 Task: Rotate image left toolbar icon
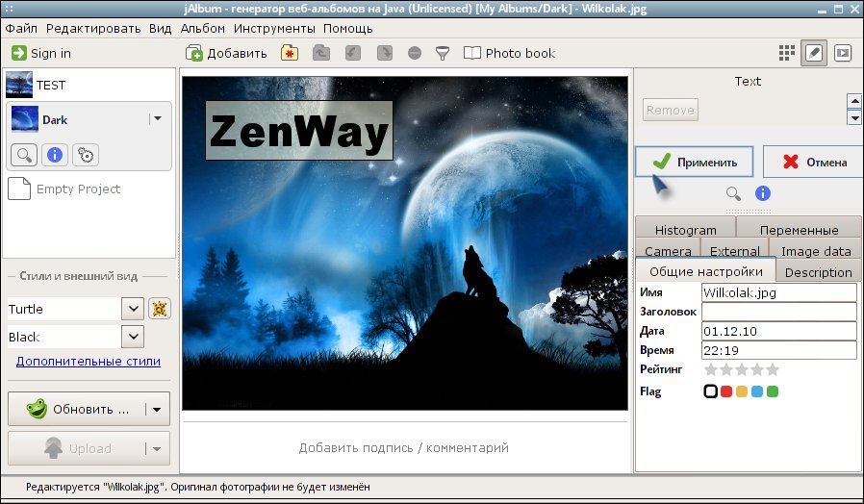(353, 53)
